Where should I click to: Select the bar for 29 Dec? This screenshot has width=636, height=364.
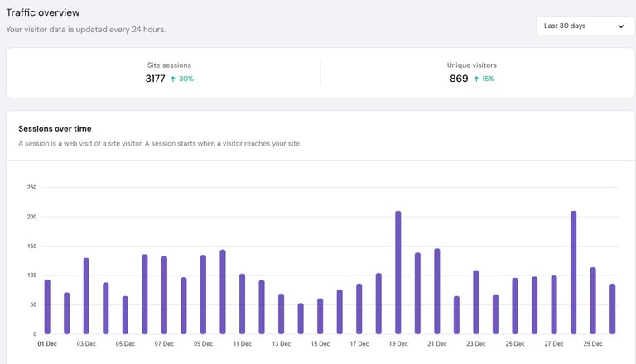click(593, 300)
